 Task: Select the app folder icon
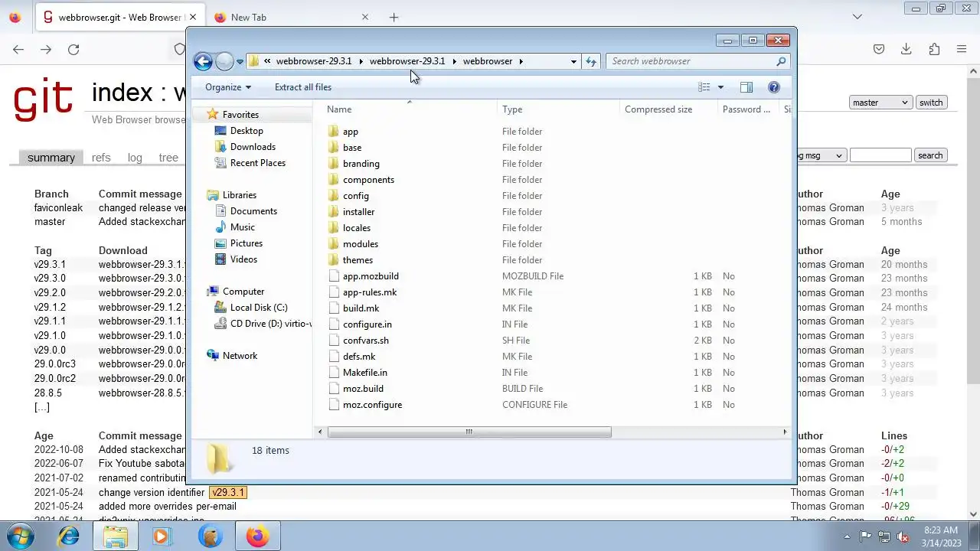pyautogui.click(x=333, y=132)
